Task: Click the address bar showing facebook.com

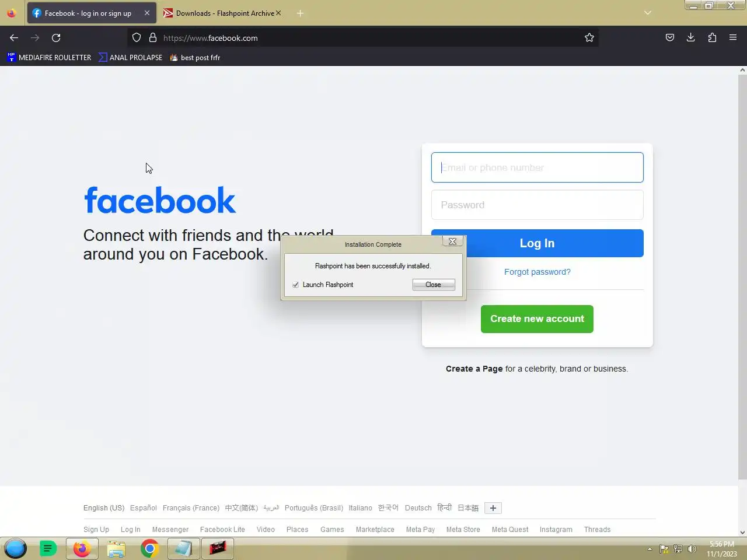Action: click(362, 37)
